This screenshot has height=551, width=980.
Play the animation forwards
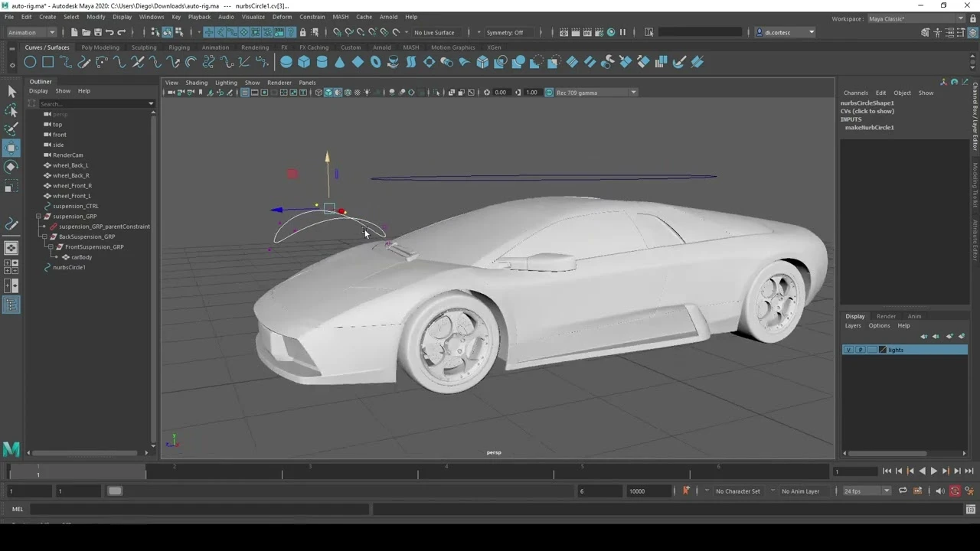[933, 471]
